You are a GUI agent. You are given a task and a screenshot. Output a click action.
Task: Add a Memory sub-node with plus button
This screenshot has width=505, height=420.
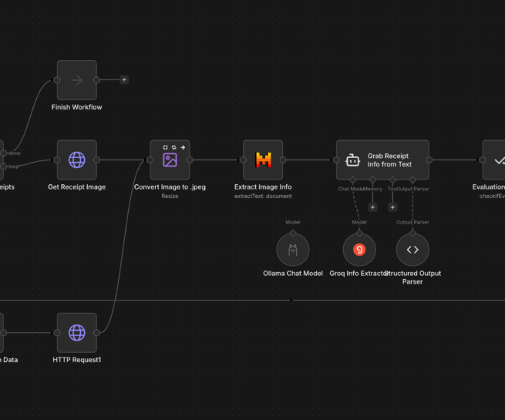click(373, 207)
